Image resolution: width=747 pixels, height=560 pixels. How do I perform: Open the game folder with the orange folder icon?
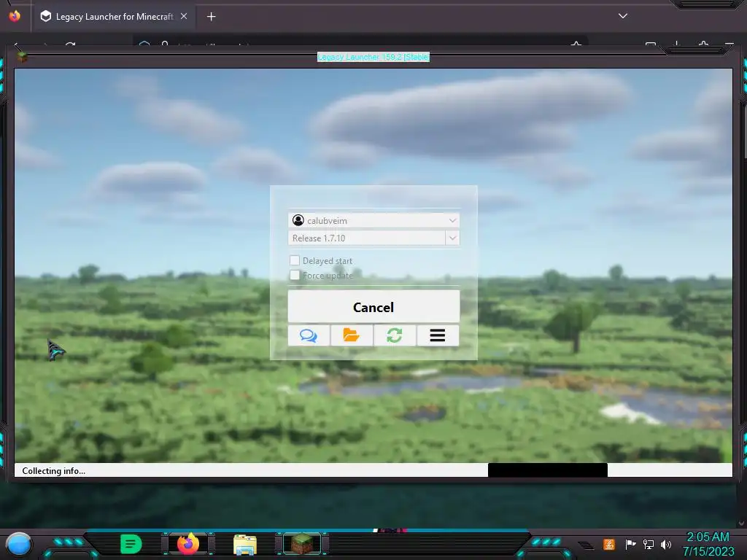352,335
